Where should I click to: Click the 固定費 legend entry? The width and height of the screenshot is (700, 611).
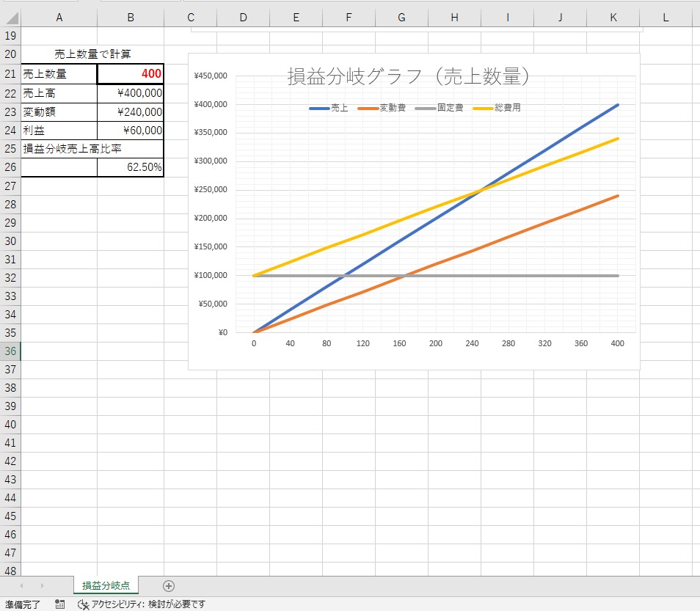pyautogui.click(x=440, y=108)
